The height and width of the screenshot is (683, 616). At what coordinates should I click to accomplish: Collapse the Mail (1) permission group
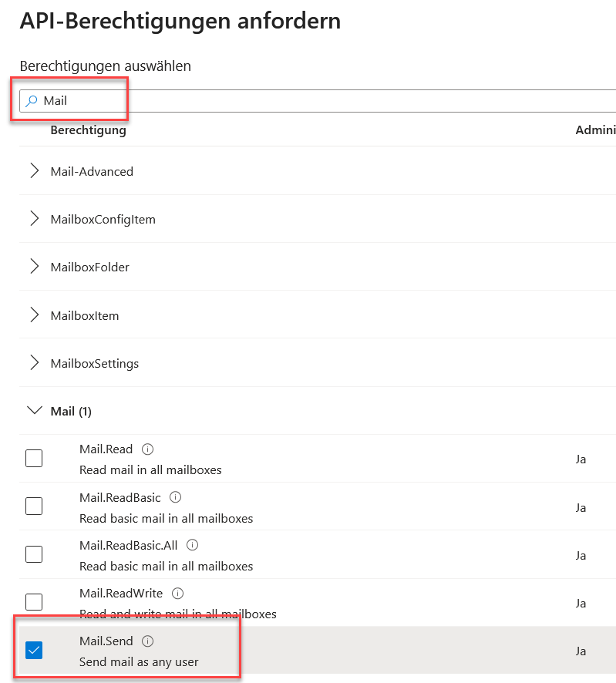pyautogui.click(x=34, y=411)
